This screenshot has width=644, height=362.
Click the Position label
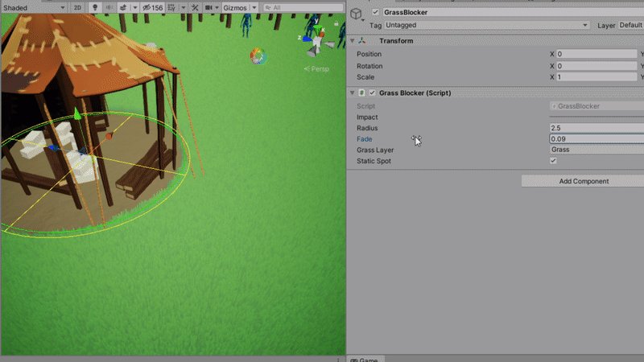pos(369,54)
